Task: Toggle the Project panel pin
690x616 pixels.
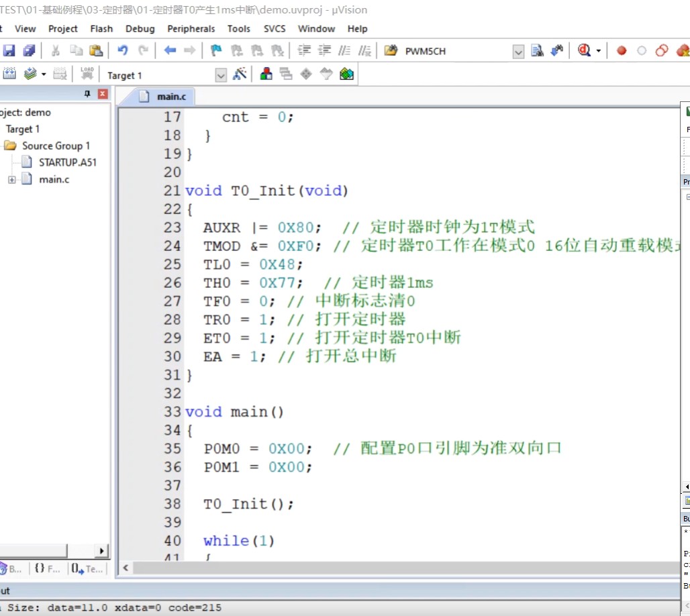Action: pos(87,94)
